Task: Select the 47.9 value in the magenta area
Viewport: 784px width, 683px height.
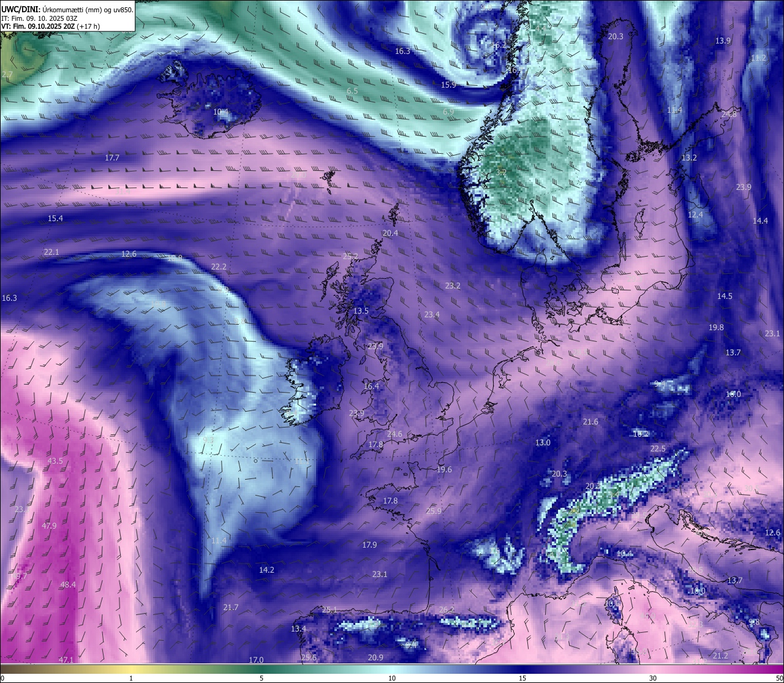Action: click(x=49, y=526)
